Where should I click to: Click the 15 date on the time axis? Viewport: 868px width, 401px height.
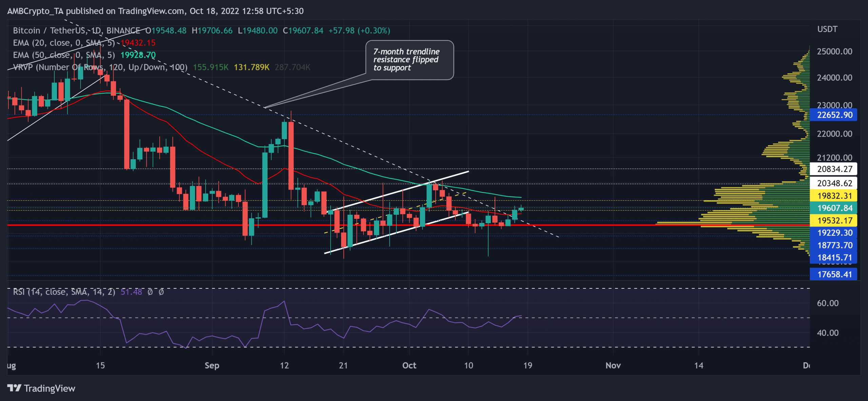(x=100, y=365)
